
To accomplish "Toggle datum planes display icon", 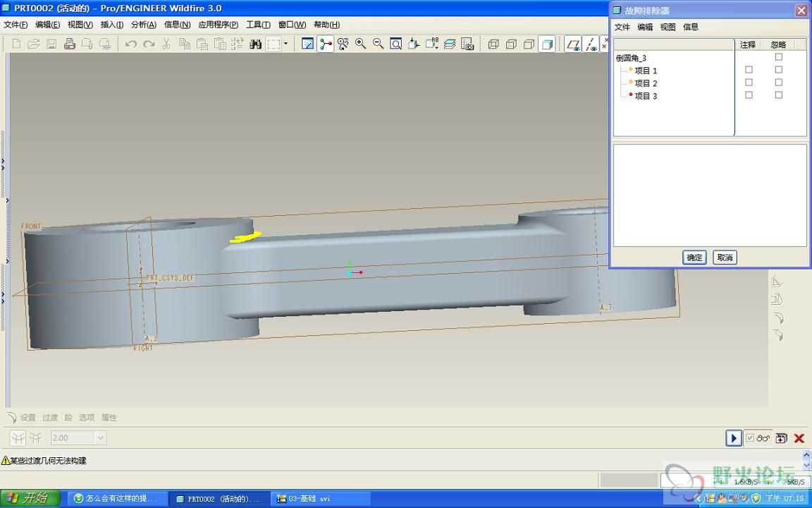I will pyautogui.click(x=573, y=44).
